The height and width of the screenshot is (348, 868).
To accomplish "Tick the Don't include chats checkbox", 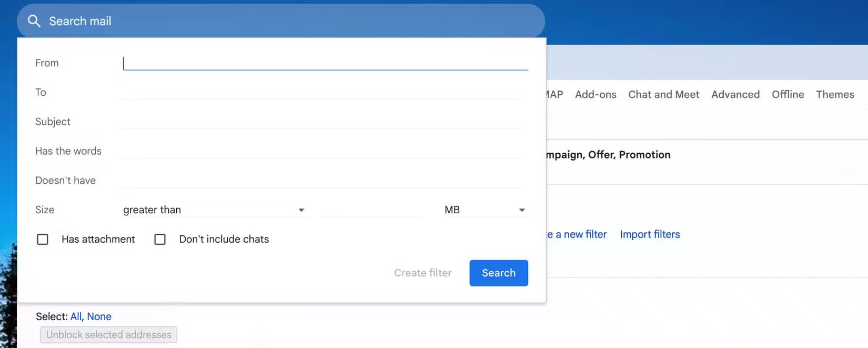I will 160,240.
